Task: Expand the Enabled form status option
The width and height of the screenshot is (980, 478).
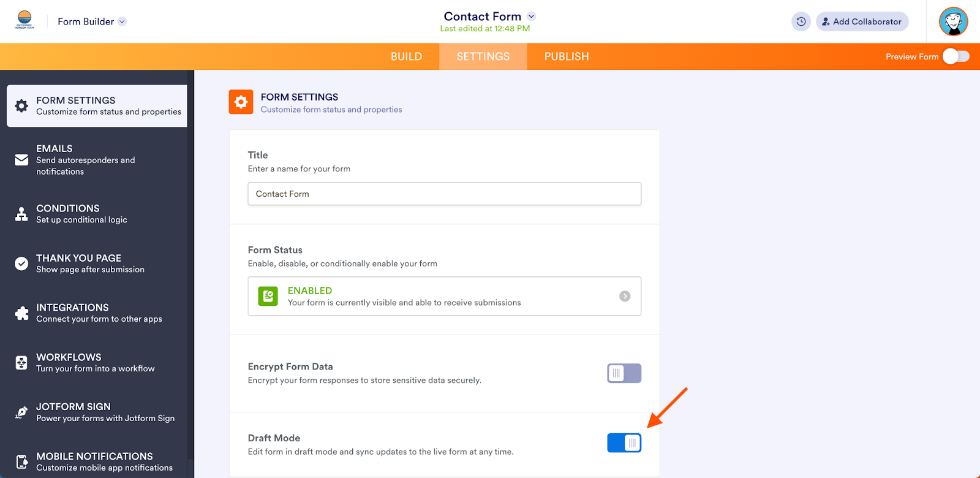Action: tap(625, 296)
